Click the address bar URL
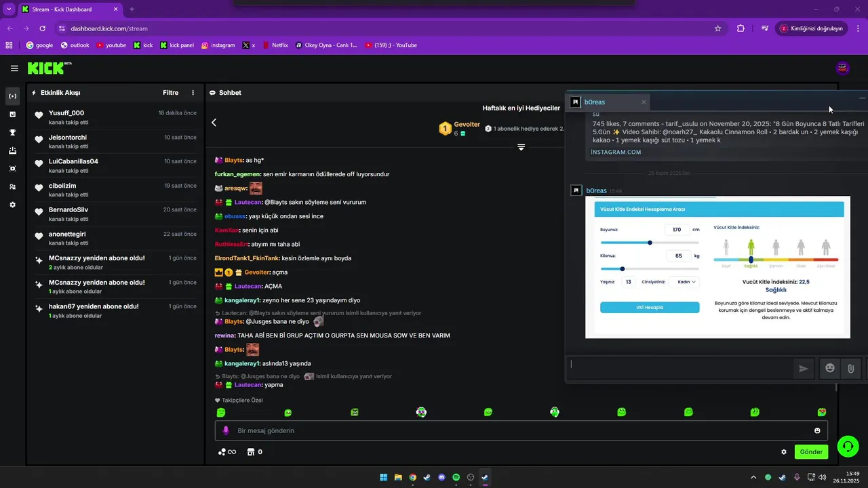This screenshot has width=868, height=488. 109,28
